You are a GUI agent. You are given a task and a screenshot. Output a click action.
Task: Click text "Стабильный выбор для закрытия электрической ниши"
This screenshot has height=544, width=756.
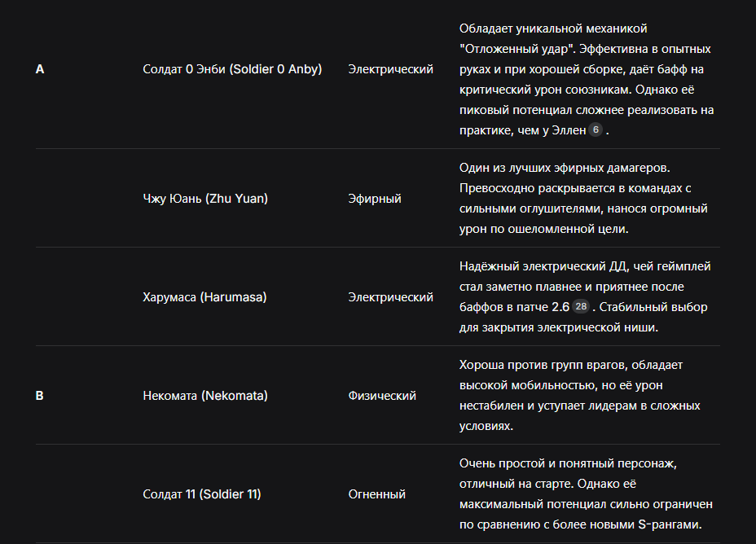tap(583, 318)
